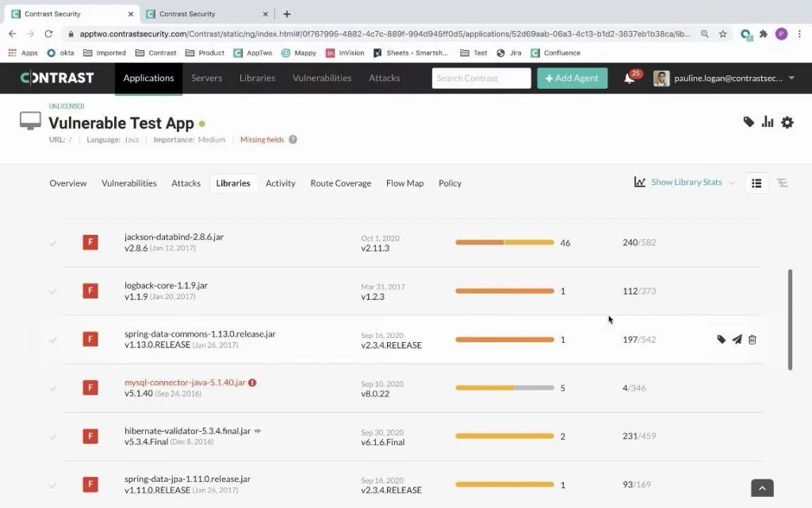
Task: Open a new browser tab
Action: coord(287,14)
